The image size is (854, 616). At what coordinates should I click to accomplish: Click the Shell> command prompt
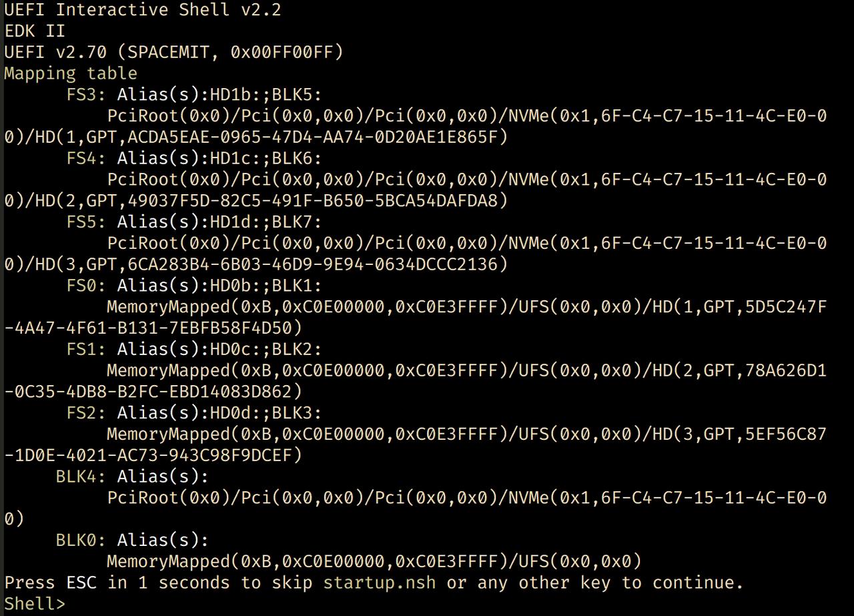click(x=35, y=604)
